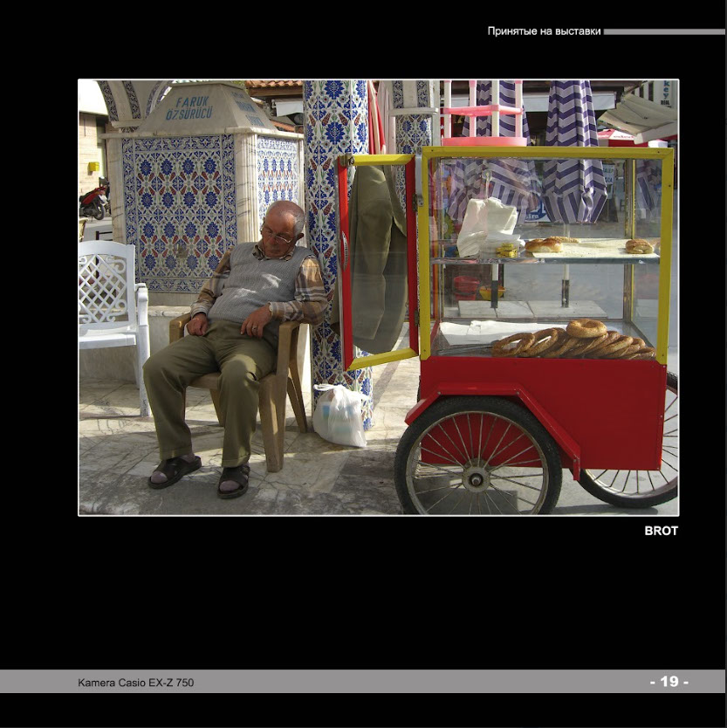Click the 'FARUK ÖZSÜRÜCÜ' sign in the photo
The height and width of the screenshot is (728, 727).
(189, 107)
